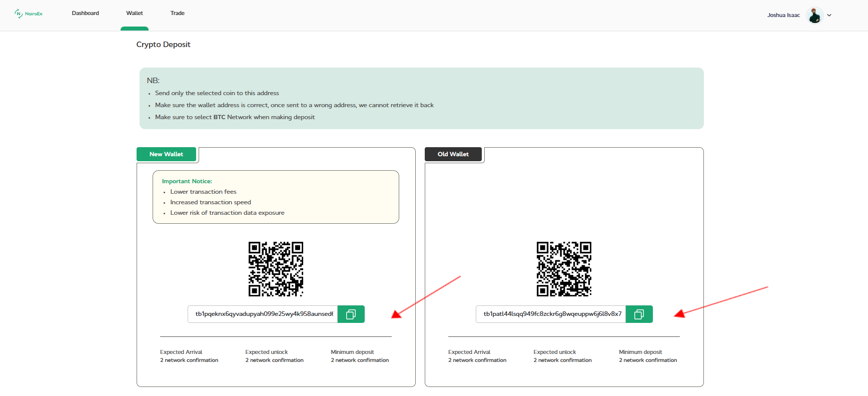This screenshot has width=868, height=396.
Task: Select the Wallet tab
Action: point(135,13)
